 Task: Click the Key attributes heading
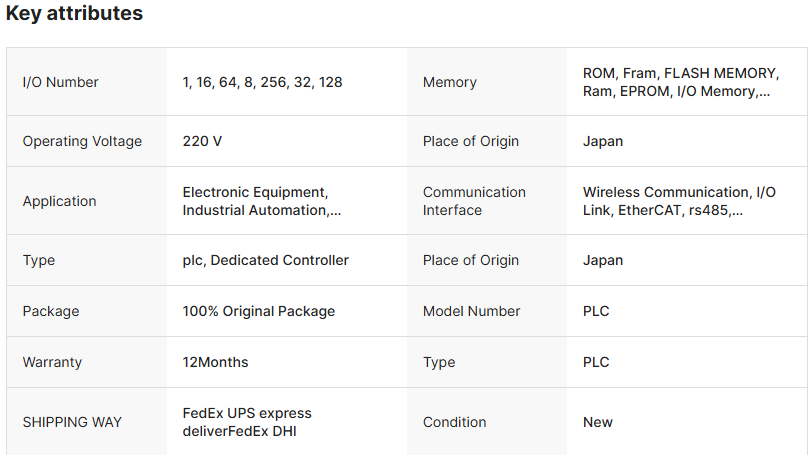point(74,14)
